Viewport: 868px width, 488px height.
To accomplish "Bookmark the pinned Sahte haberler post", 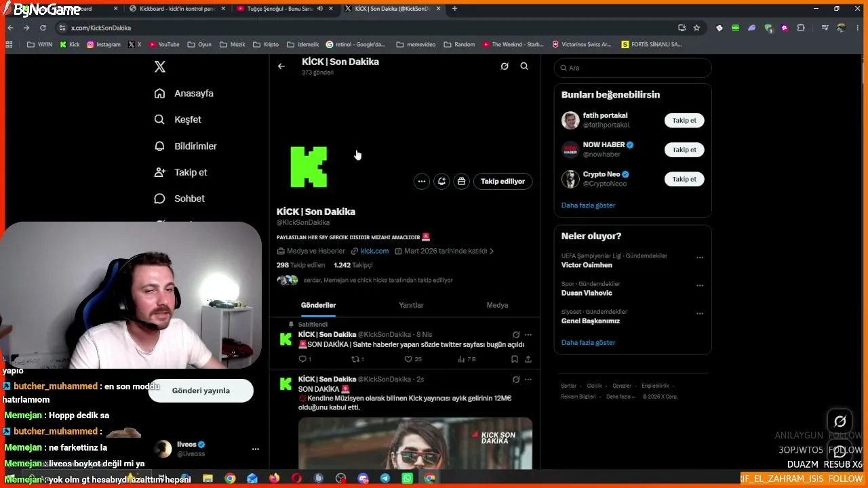I will coord(515,359).
